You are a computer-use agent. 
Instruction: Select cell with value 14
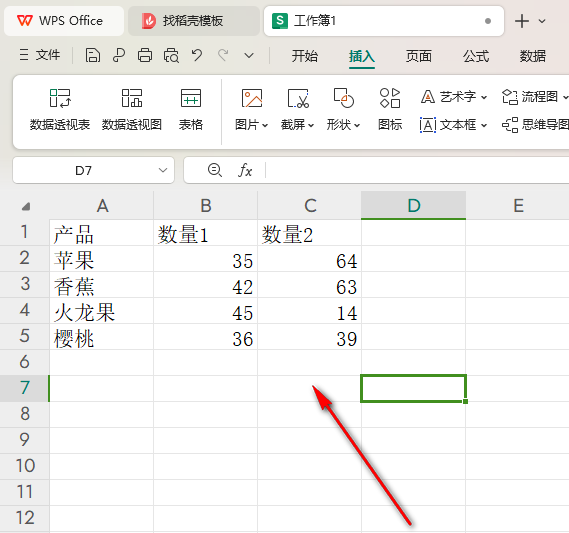[x=310, y=311]
